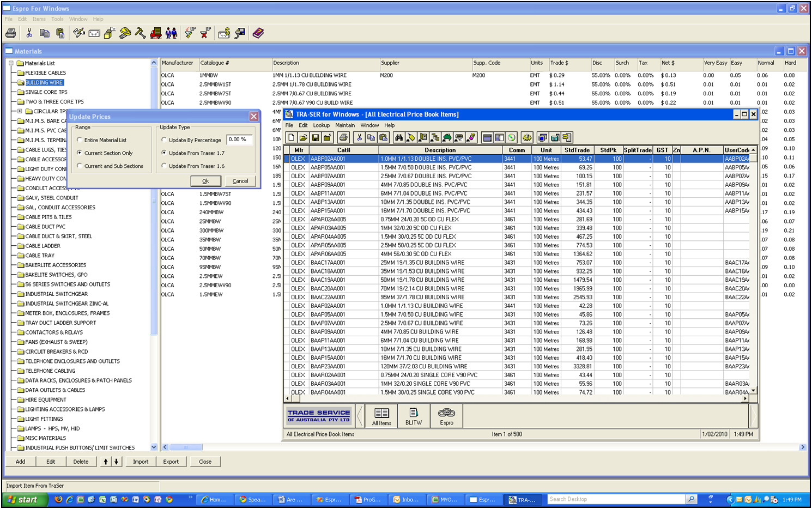Open the BLITW view icon
Screen dimensions: 812x509
tap(414, 416)
